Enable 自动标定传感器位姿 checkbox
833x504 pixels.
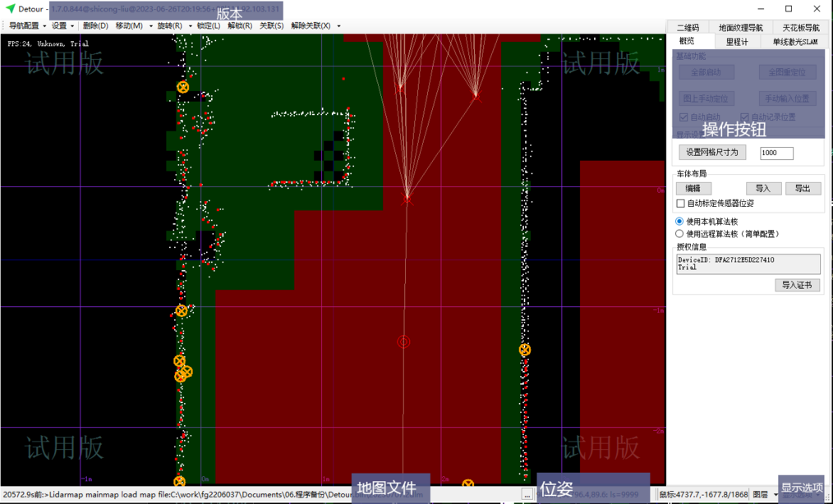point(680,204)
